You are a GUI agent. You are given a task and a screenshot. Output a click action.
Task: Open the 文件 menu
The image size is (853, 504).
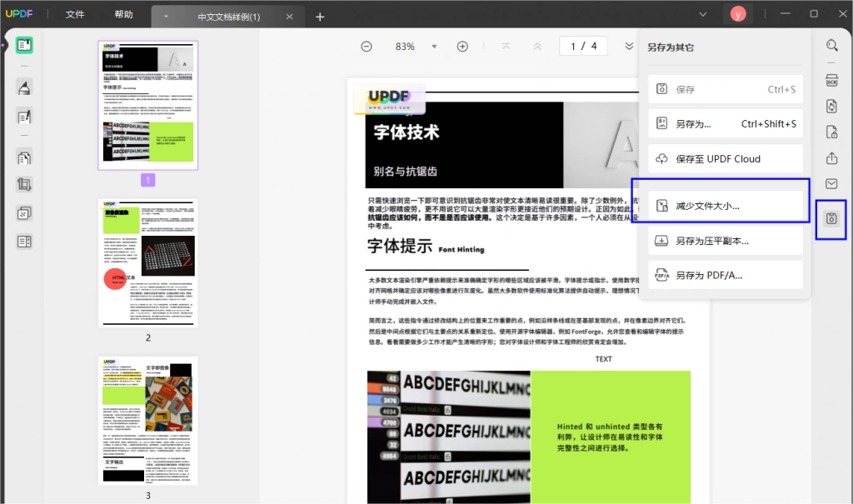(75, 15)
